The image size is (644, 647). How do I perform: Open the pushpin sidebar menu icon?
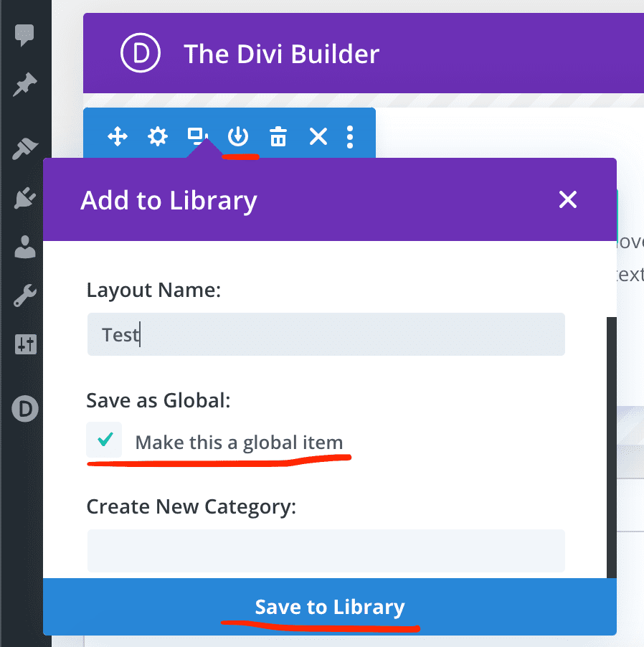coord(25,85)
